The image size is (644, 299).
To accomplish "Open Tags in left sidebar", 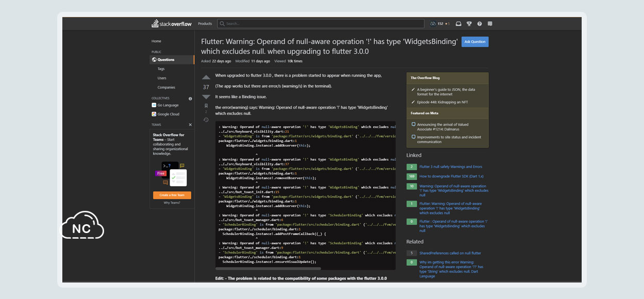I will tap(161, 69).
